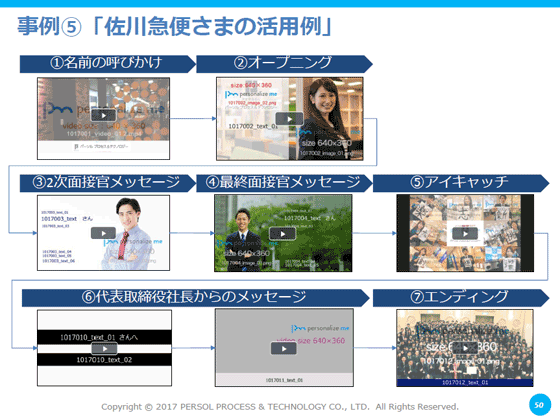The width and height of the screenshot is (560, 420).
Task: Click the page number 50 badge
Action: point(539,405)
